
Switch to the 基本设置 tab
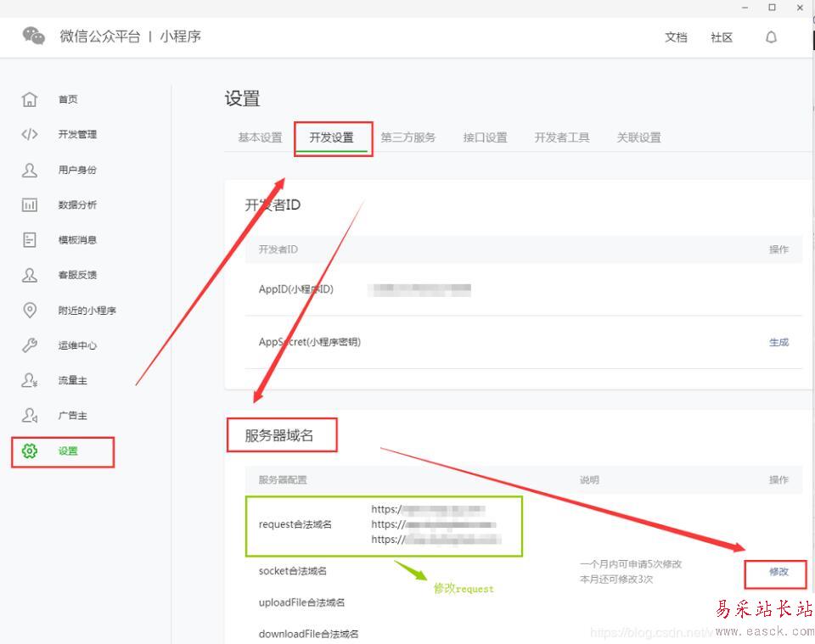tap(260, 137)
